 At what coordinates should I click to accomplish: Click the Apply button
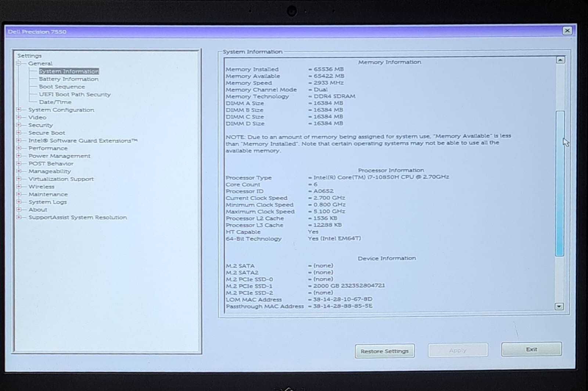[x=458, y=351]
